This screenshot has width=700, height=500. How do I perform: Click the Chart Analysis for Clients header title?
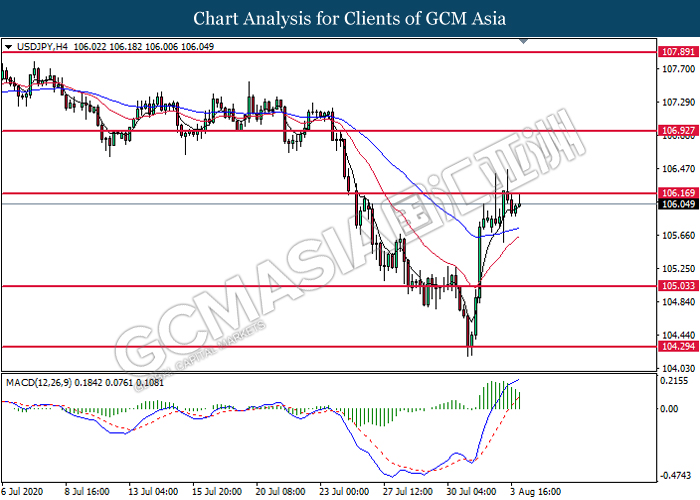[x=350, y=18]
